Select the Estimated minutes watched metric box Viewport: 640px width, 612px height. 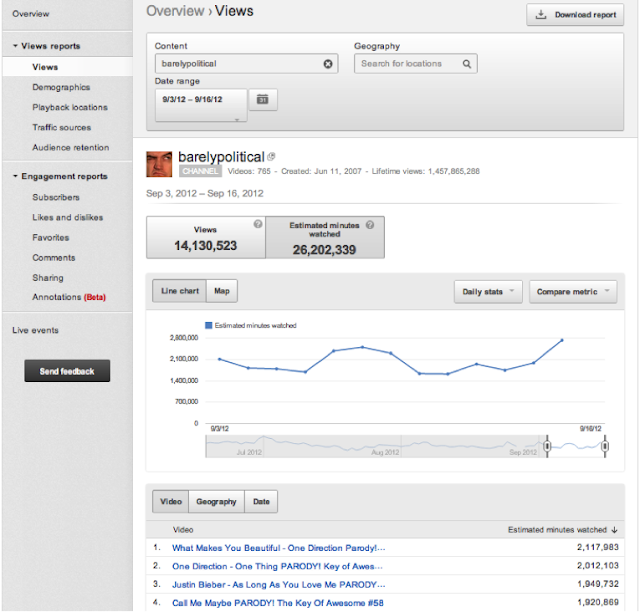click(x=325, y=238)
